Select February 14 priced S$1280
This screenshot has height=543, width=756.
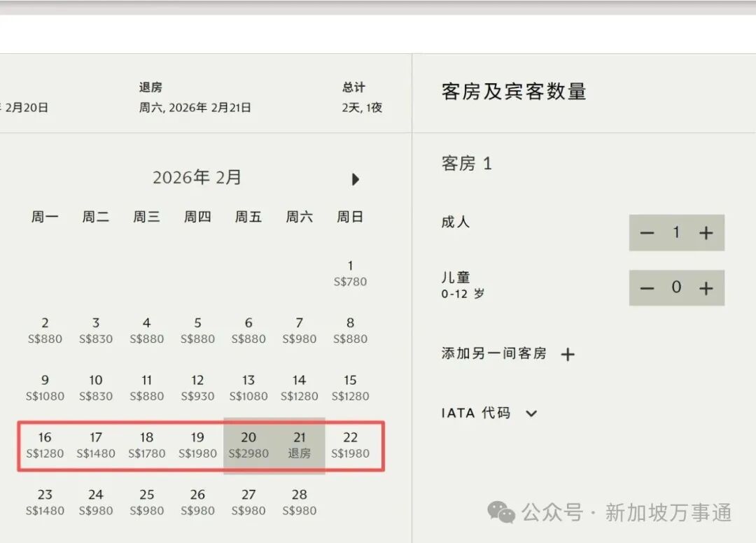click(299, 388)
